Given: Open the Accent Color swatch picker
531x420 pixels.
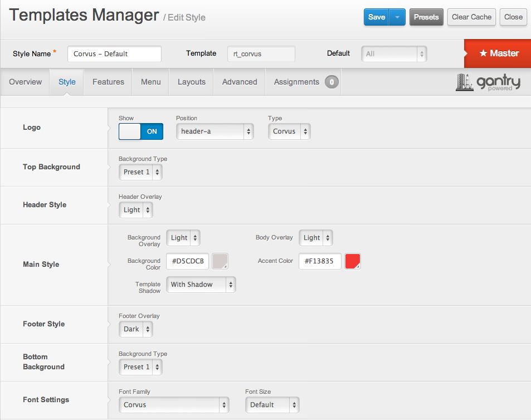Looking at the screenshot, I should pyautogui.click(x=353, y=261).
